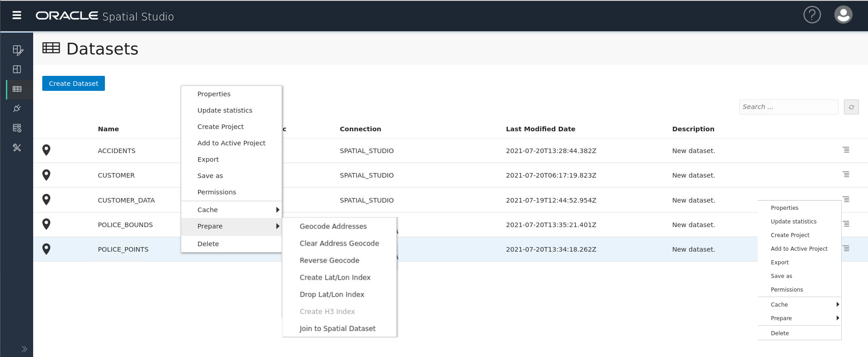Open the hamburger navigation menu
Image resolution: width=868 pixels, height=357 pixels.
[x=17, y=15]
